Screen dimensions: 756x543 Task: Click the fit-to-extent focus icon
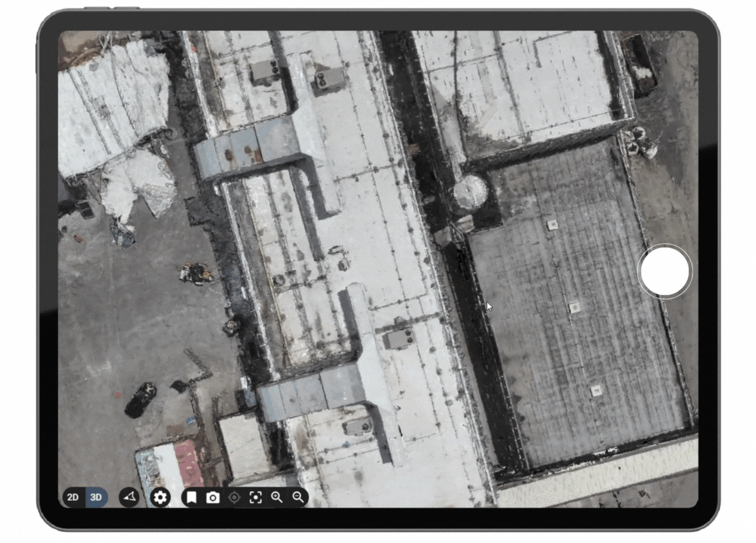tap(255, 497)
